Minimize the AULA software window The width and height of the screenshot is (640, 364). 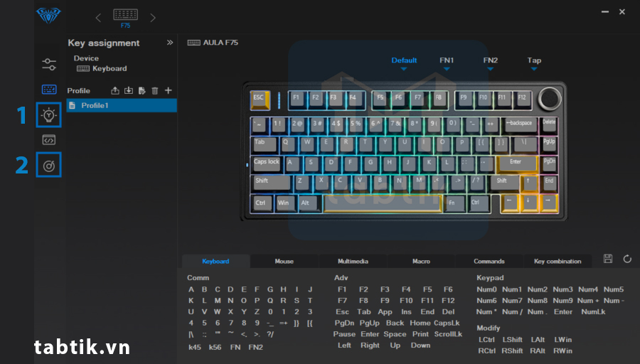pyautogui.click(x=605, y=12)
